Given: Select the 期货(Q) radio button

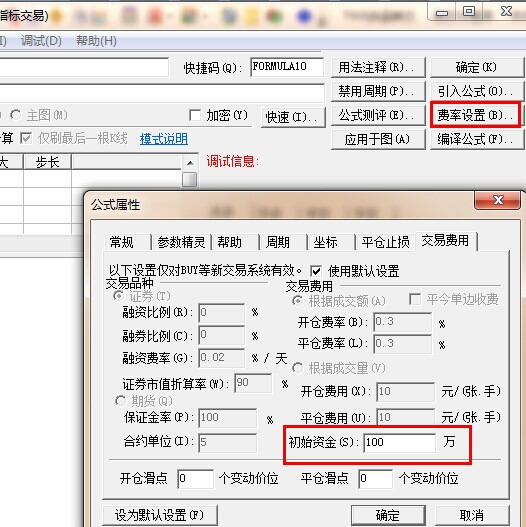Looking at the screenshot, I should point(120,401).
